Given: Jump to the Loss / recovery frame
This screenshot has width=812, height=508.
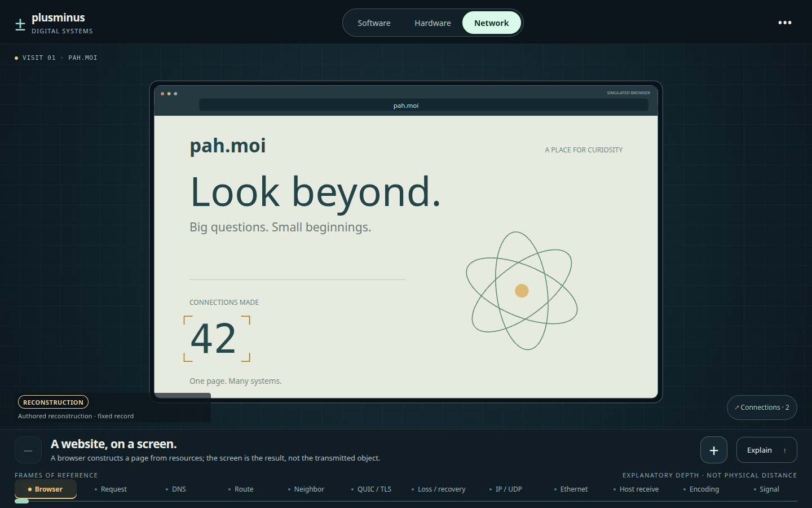Looking at the screenshot, I should tap(439, 489).
